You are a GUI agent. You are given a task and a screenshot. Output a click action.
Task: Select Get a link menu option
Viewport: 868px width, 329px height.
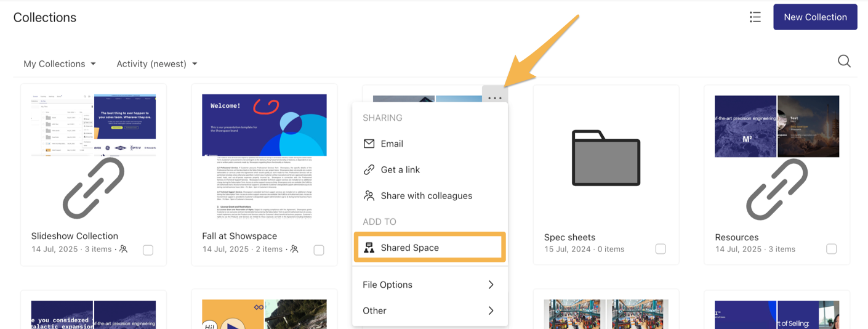pyautogui.click(x=400, y=169)
